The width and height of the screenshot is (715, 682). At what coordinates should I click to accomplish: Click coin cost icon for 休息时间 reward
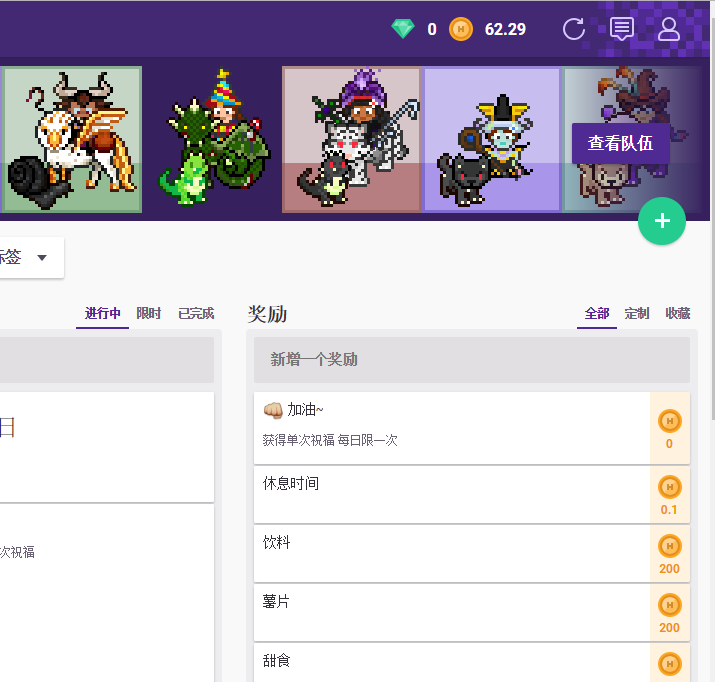tap(669, 487)
